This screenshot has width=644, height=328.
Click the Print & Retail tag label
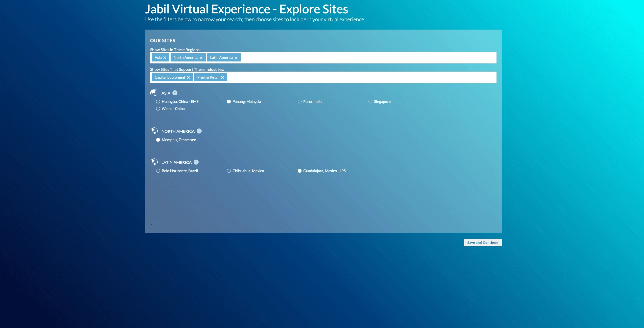(x=208, y=77)
